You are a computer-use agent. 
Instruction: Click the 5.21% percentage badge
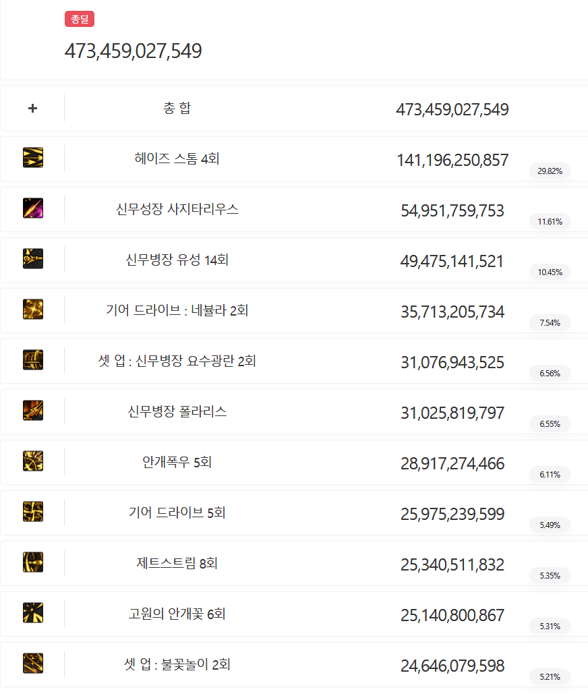(550, 677)
